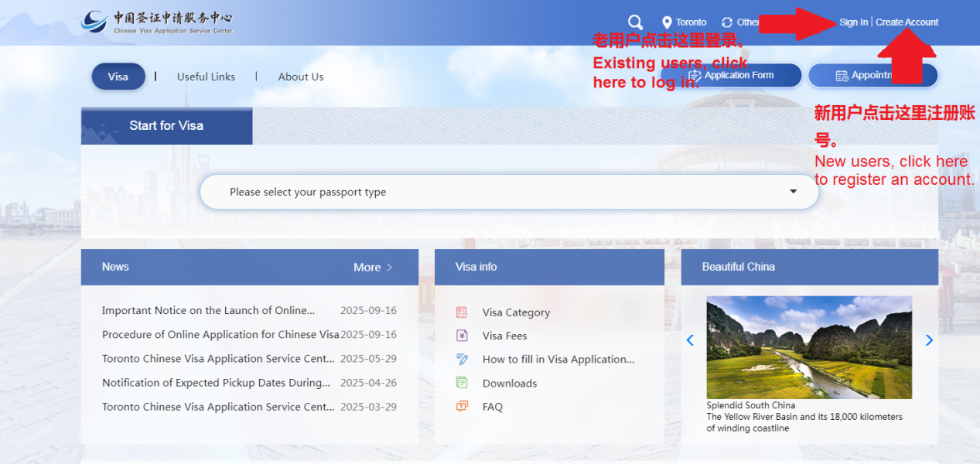The height and width of the screenshot is (464, 980).
Task: Select the Visa menu item
Action: 118,77
